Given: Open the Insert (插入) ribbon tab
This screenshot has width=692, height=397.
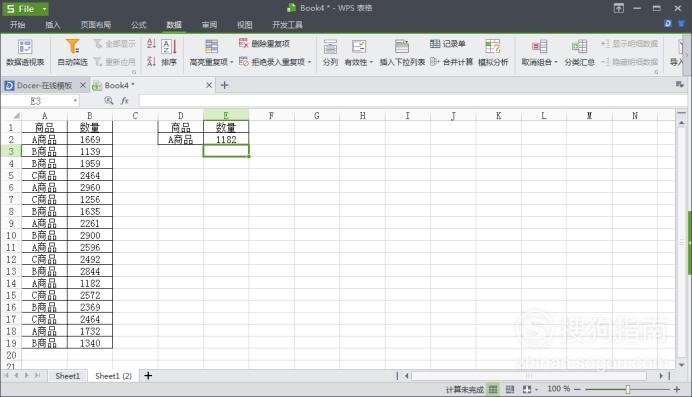Looking at the screenshot, I should click(53, 25).
